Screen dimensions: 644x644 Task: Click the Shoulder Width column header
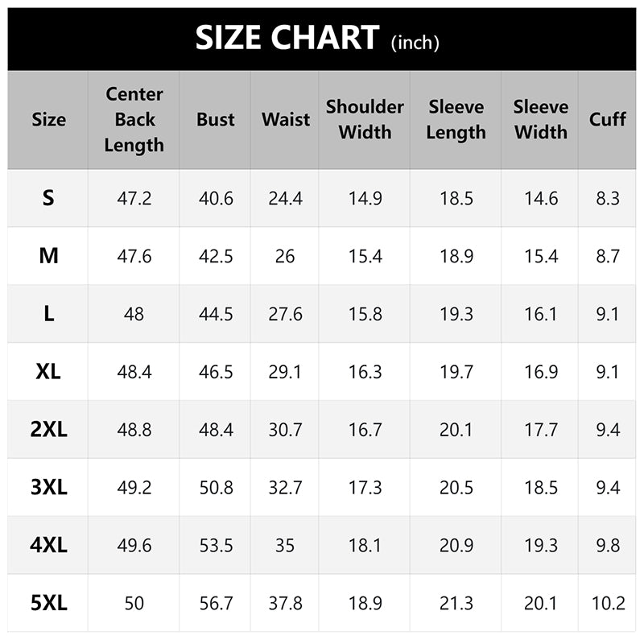tap(365, 119)
